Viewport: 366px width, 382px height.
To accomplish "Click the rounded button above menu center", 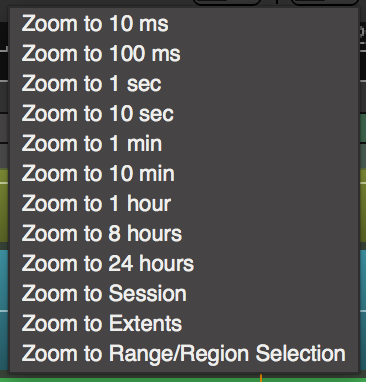I will coord(227,3).
